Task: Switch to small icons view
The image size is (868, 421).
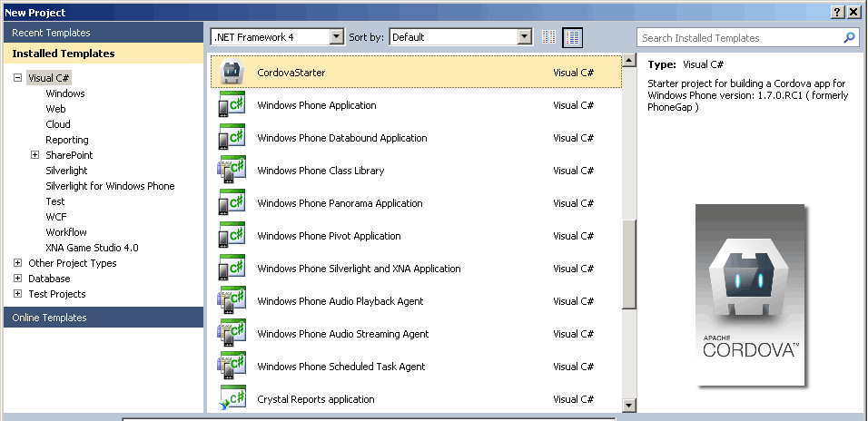Action: coord(548,37)
